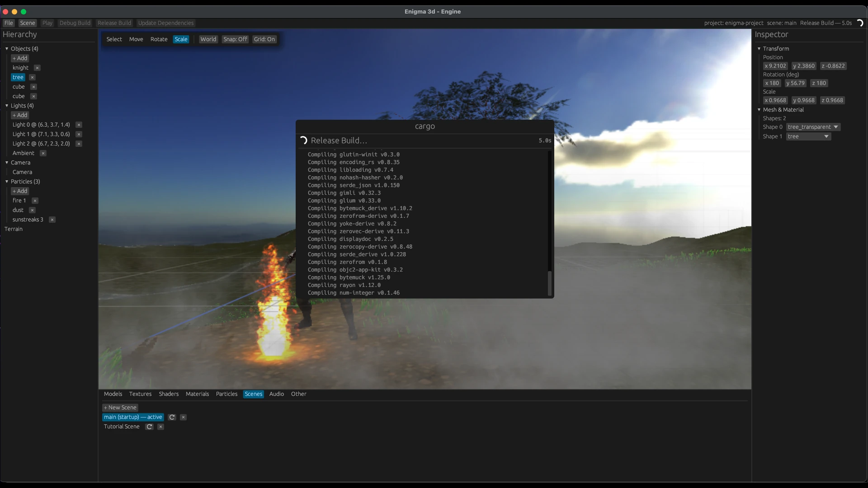Delete the Tutorial Scene with its x icon

(160, 427)
